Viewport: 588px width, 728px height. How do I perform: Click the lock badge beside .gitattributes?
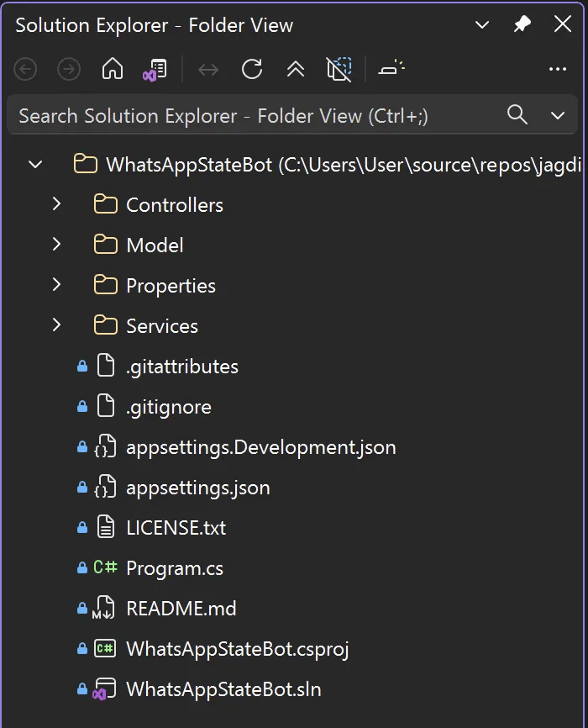82,366
